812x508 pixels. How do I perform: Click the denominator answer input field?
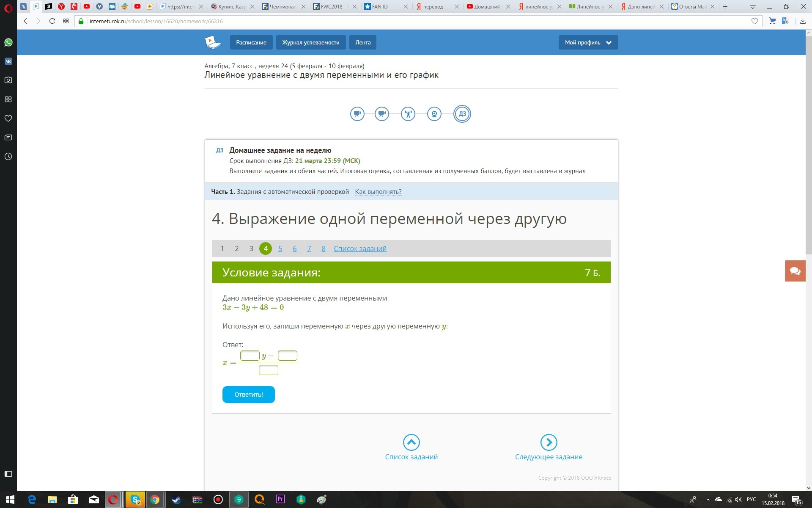(268, 370)
